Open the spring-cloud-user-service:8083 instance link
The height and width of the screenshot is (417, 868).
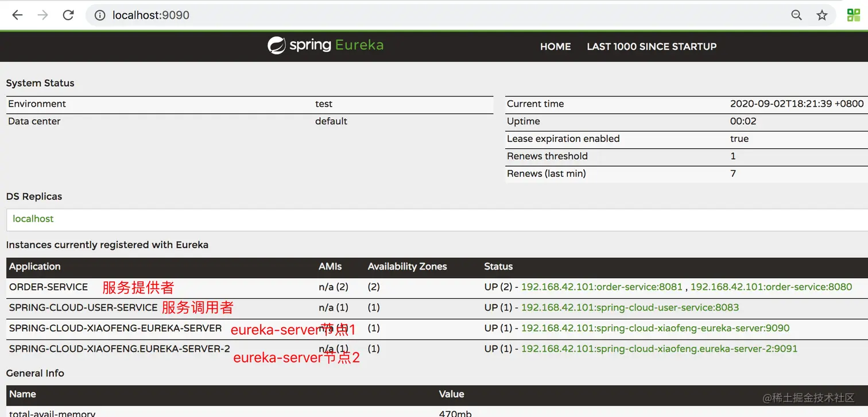pyautogui.click(x=630, y=307)
